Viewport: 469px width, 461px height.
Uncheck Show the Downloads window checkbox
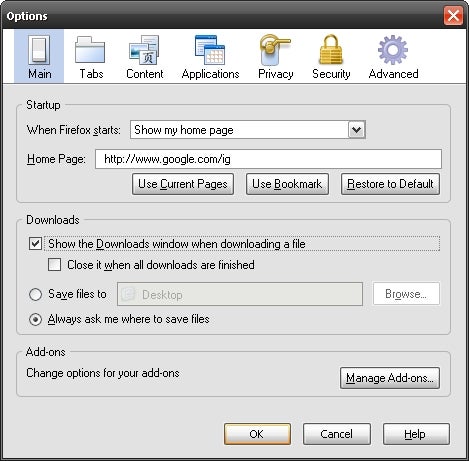pyautogui.click(x=35, y=244)
